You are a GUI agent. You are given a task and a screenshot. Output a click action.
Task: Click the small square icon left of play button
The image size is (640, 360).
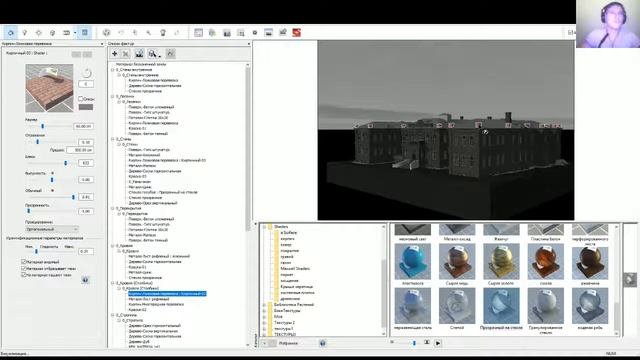(427, 342)
